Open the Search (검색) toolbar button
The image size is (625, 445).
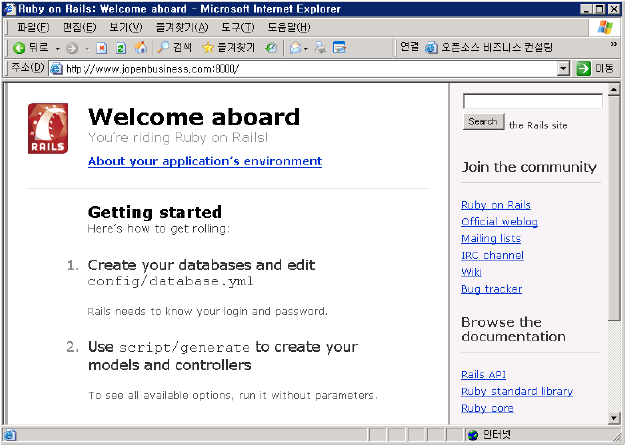175,48
